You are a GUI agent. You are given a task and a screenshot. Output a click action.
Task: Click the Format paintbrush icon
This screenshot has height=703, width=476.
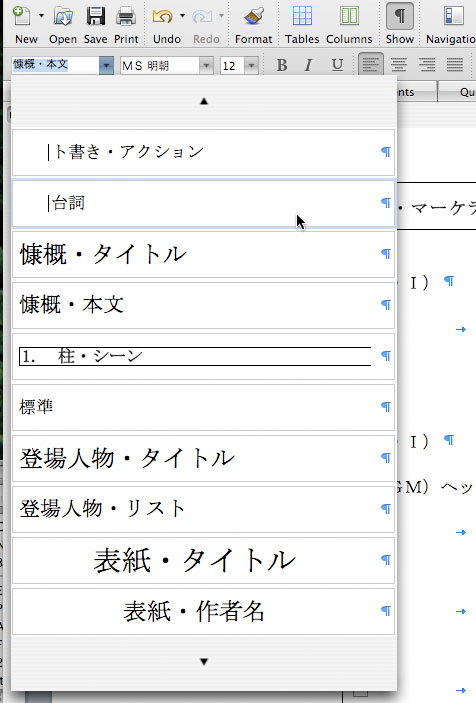pyautogui.click(x=254, y=16)
